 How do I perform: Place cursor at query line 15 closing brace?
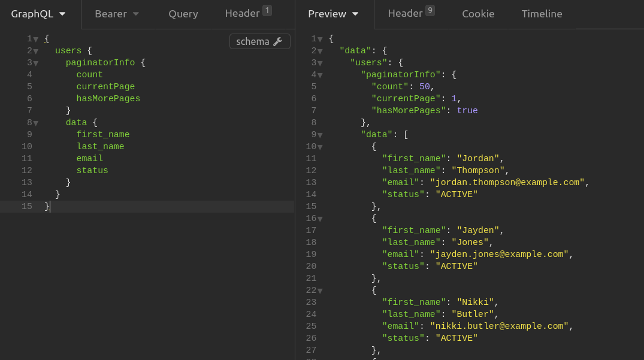click(x=47, y=207)
